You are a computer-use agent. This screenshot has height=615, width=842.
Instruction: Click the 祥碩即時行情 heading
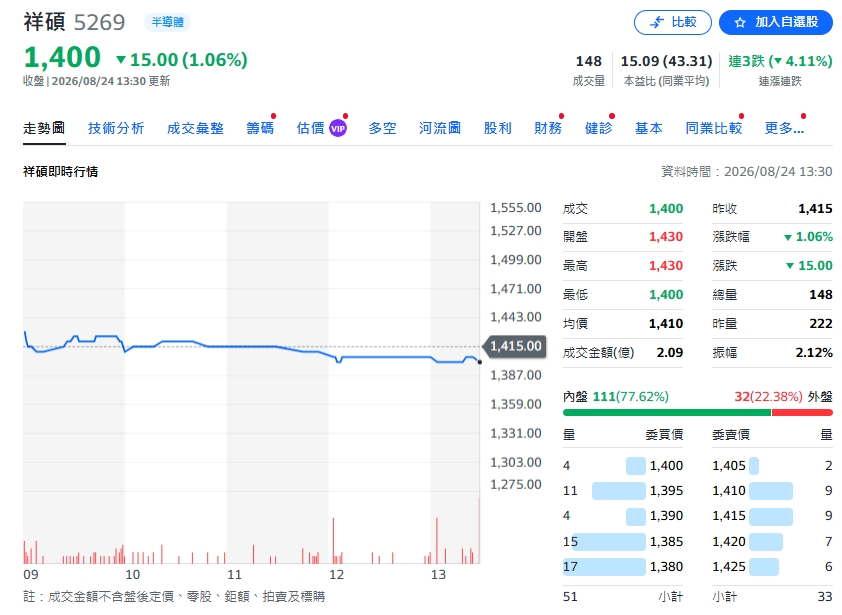(61, 172)
